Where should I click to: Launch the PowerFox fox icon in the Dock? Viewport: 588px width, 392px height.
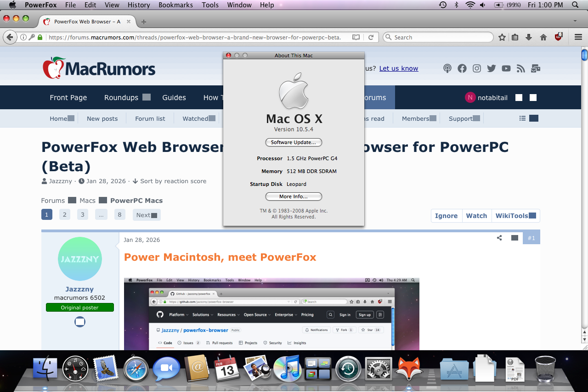(x=409, y=369)
